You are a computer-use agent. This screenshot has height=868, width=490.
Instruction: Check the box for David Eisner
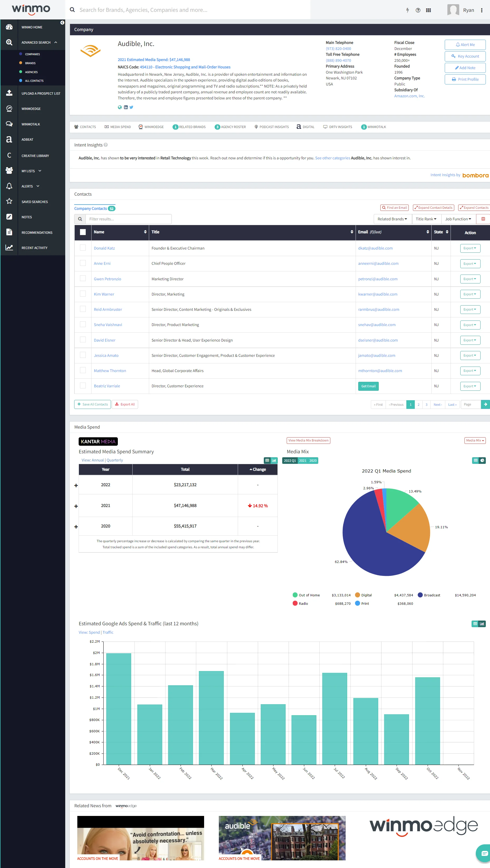pyautogui.click(x=83, y=340)
